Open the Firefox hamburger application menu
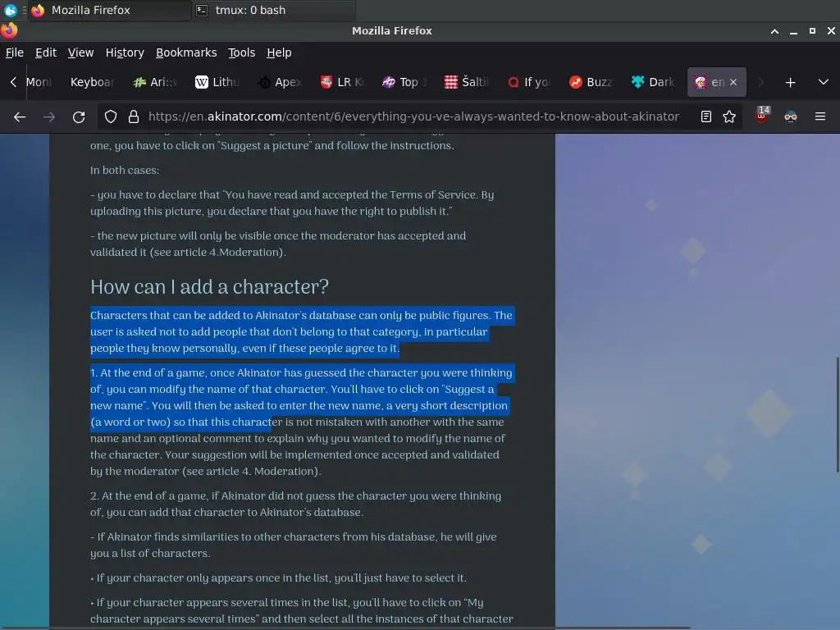The height and width of the screenshot is (630, 840). click(x=820, y=116)
